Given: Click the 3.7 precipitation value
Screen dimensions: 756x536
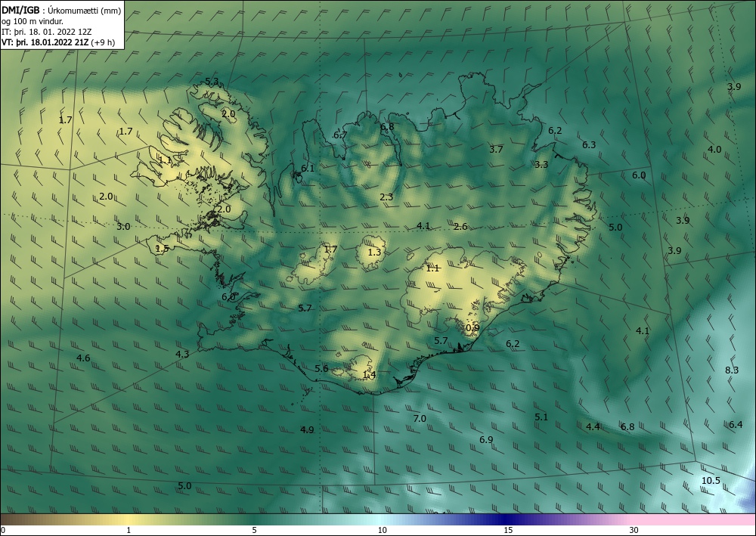Looking at the screenshot, I should click(x=496, y=150).
